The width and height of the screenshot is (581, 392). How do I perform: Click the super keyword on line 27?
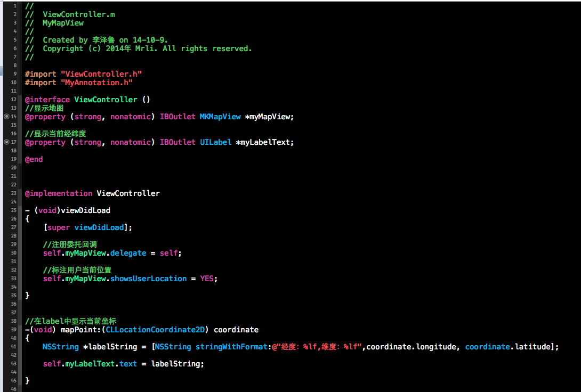tap(58, 227)
